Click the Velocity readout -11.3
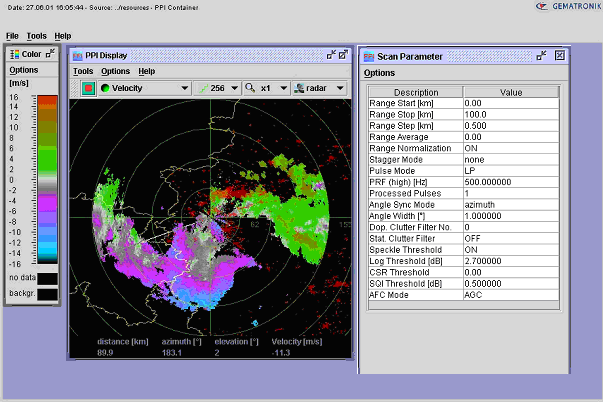 (x=281, y=353)
